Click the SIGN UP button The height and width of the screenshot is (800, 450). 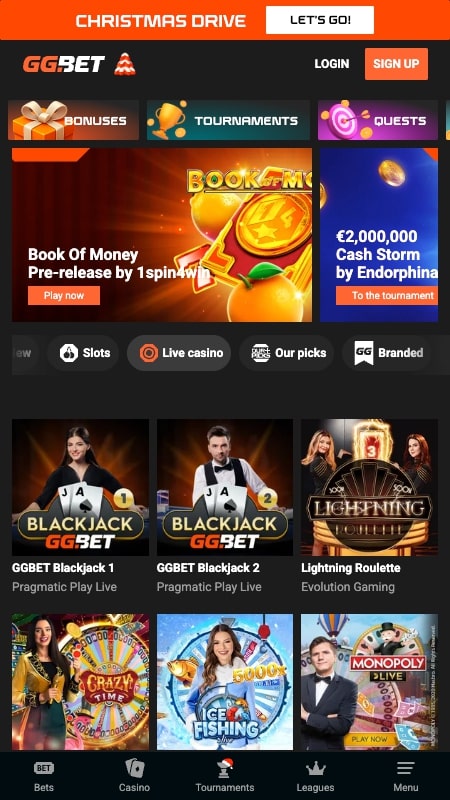(396, 64)
